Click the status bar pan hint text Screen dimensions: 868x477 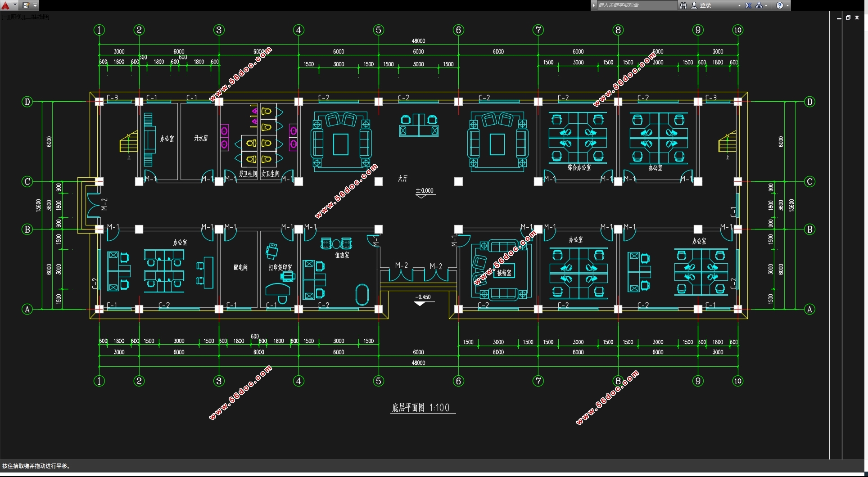(x=36, y=466)
